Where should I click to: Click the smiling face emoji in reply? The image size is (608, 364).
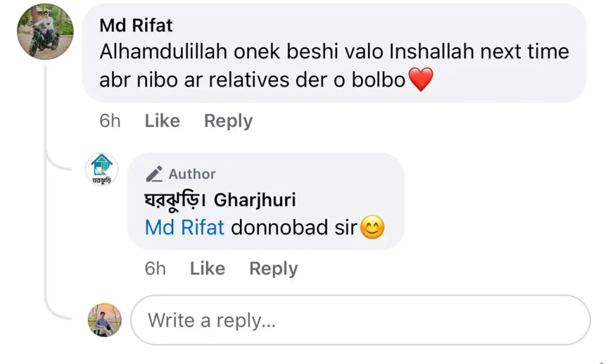(372, 229)
